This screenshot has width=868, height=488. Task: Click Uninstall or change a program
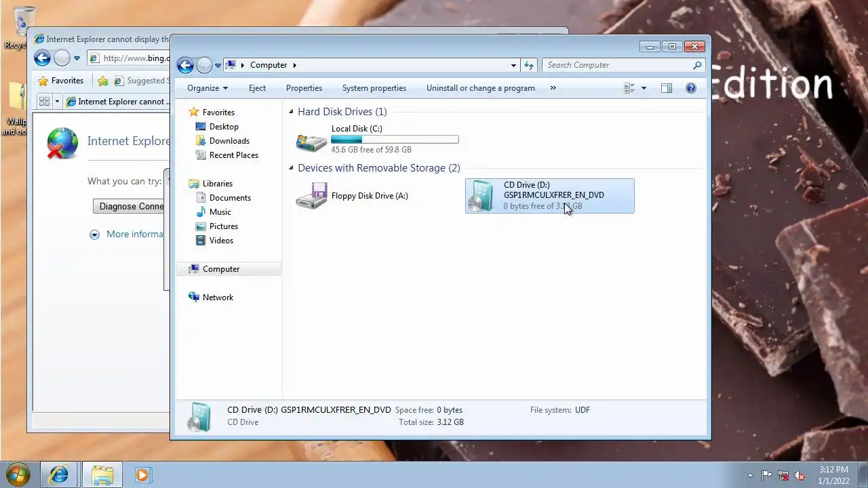pos(481,88)
